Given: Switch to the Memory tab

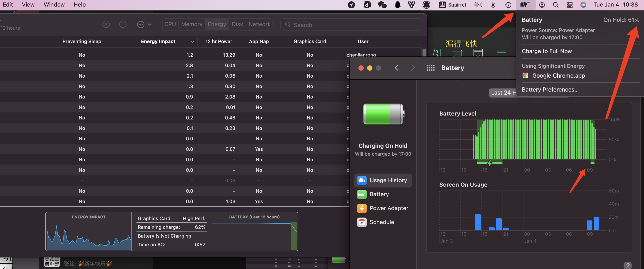Looking at the screenshot, I should (192, 24).
